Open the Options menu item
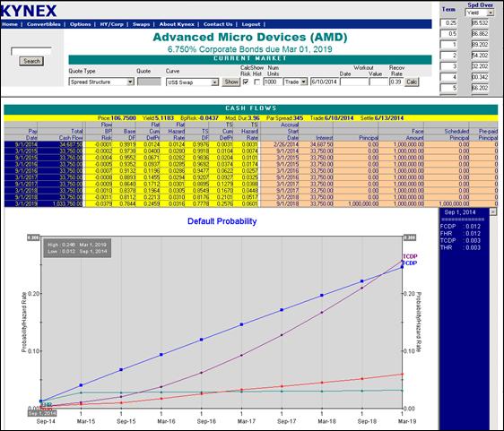The image size is (504, 431). tap(81, 24)
